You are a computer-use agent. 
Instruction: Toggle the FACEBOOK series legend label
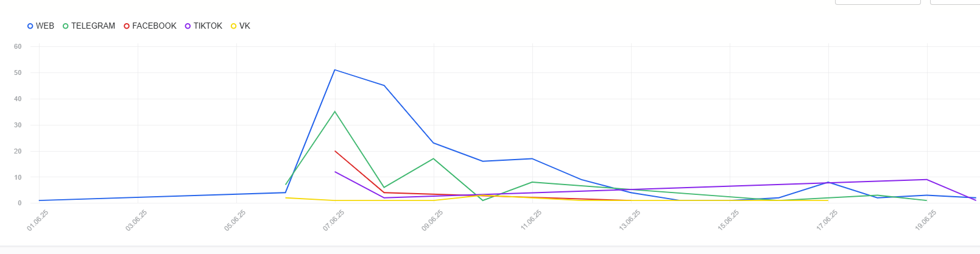pos(154,26)
